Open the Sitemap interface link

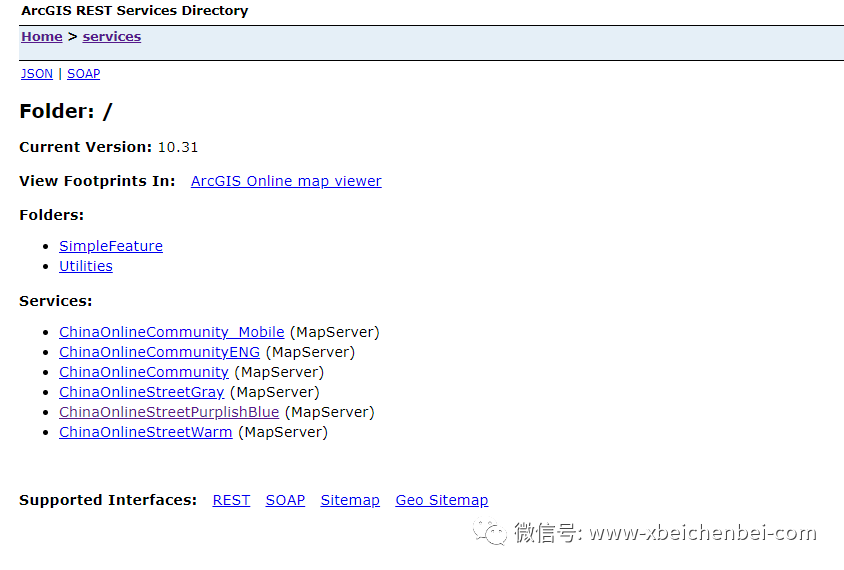pos(350,500)
